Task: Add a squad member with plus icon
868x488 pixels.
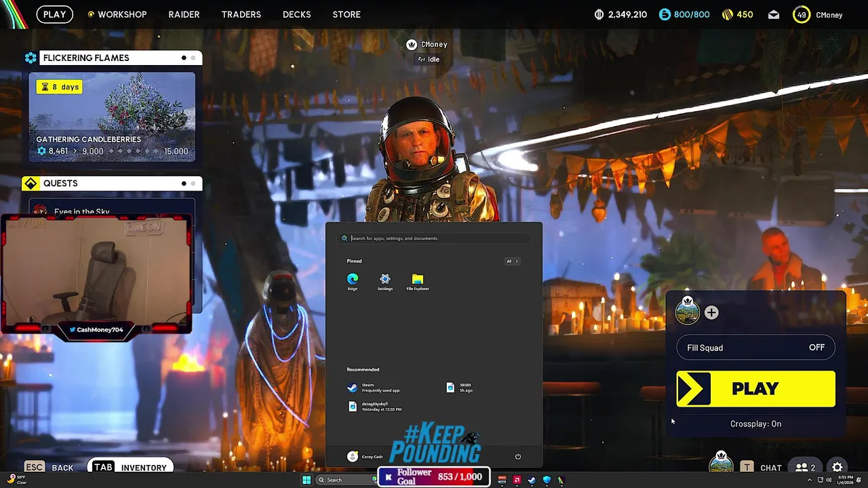Action: tap(711, 312)
